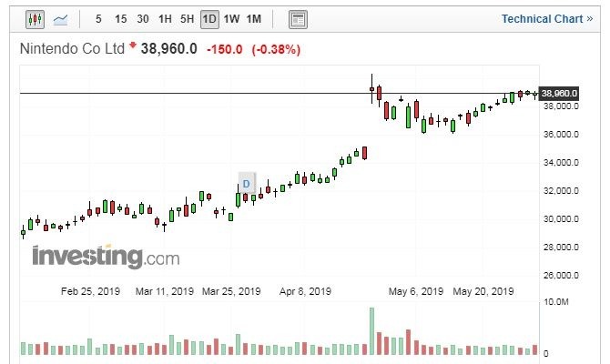Click the 38,960.0 current price label
Image resolution: width=610 pixels, height=364 pixels.
pos(168,49)
